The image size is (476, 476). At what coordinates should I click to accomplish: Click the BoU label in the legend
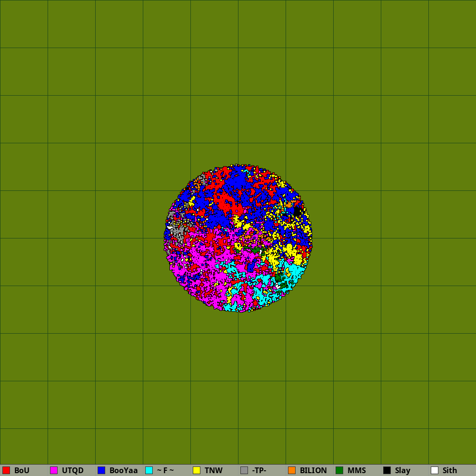coord(22,470)
